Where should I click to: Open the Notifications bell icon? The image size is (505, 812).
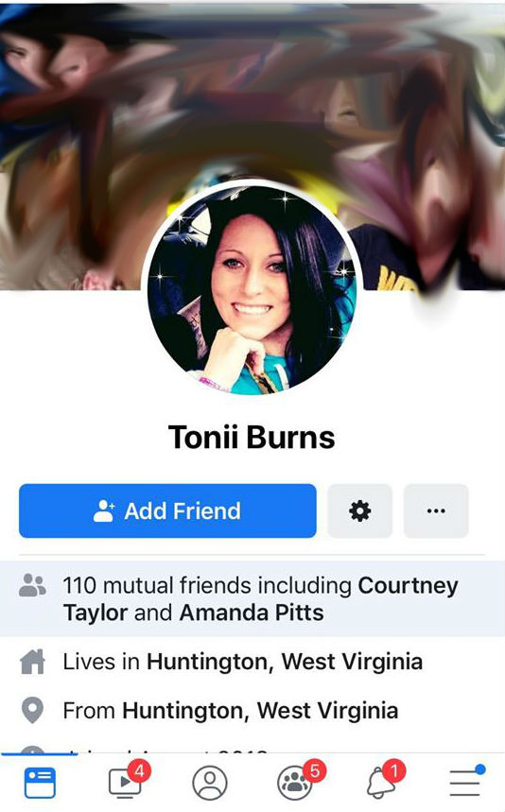coord(381,782)
